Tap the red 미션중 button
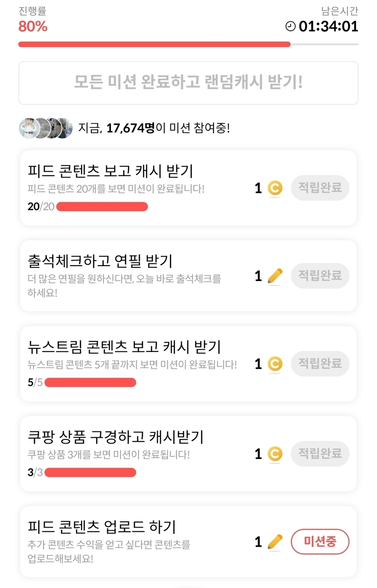Image resolution: width=377 pixels, height=588 pixels. point(320,542)
